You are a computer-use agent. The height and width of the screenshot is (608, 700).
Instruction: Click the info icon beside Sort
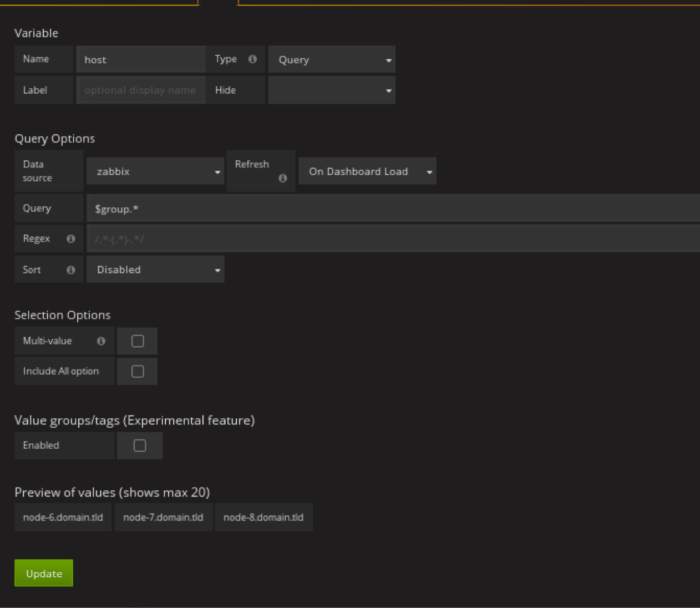(70, 270)
